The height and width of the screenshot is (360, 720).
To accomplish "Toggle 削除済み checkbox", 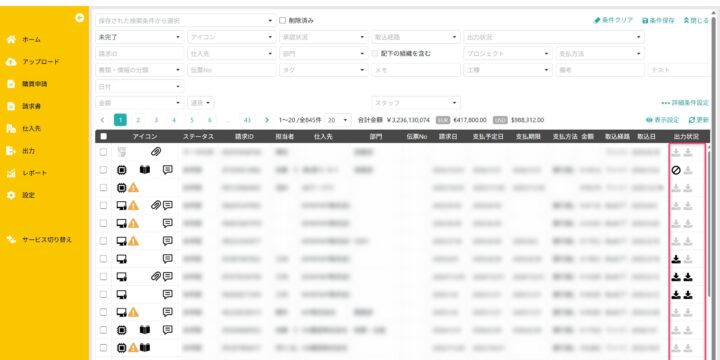I will [282, 21].
